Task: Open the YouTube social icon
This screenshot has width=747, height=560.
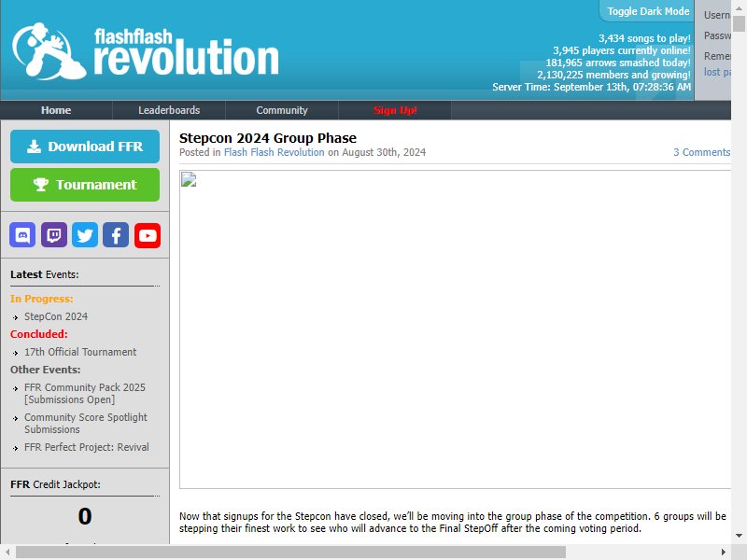Action: pos(148,235)
